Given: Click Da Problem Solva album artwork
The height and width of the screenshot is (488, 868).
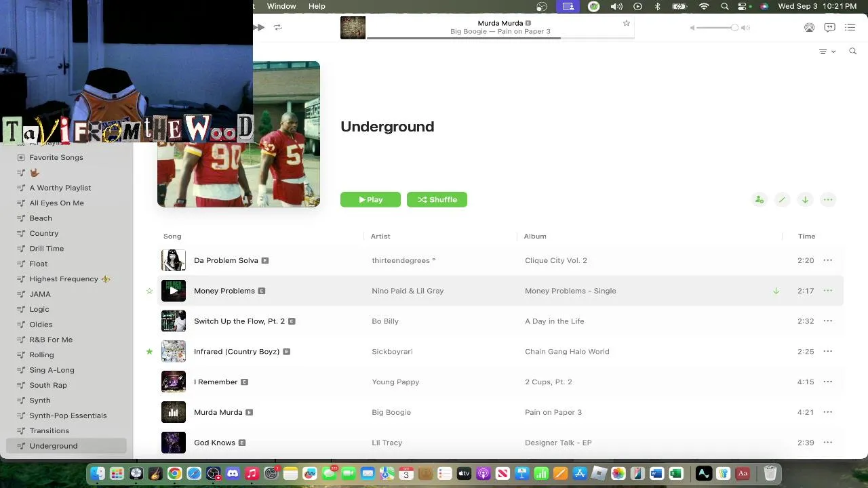Looking at the screenshot, I should 174,260.
